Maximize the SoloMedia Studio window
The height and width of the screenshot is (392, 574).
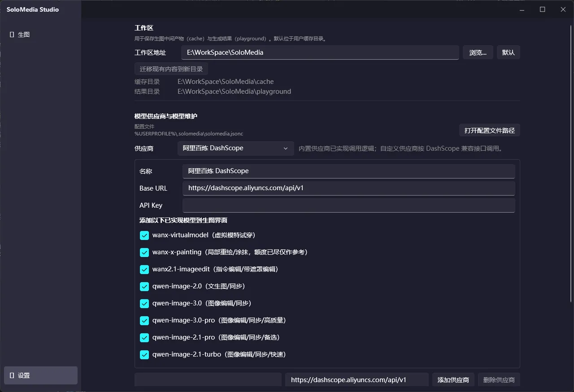coord(543,9)
